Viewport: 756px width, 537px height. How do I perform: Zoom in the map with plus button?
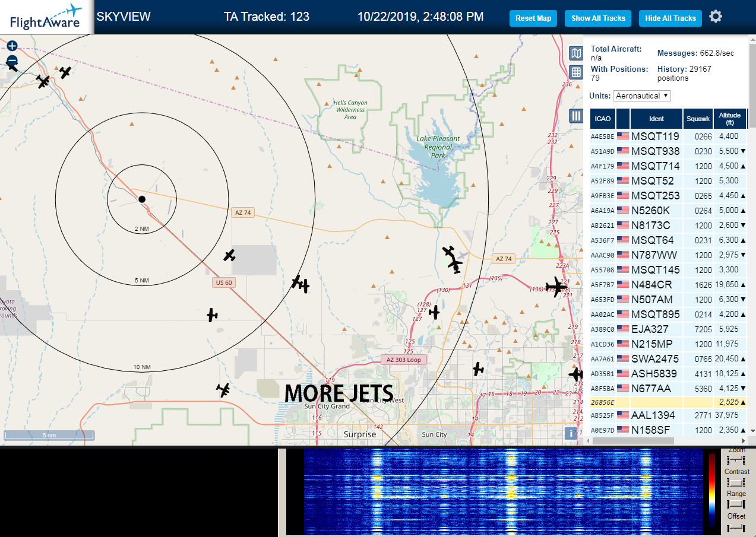click(x=12, y=46)
